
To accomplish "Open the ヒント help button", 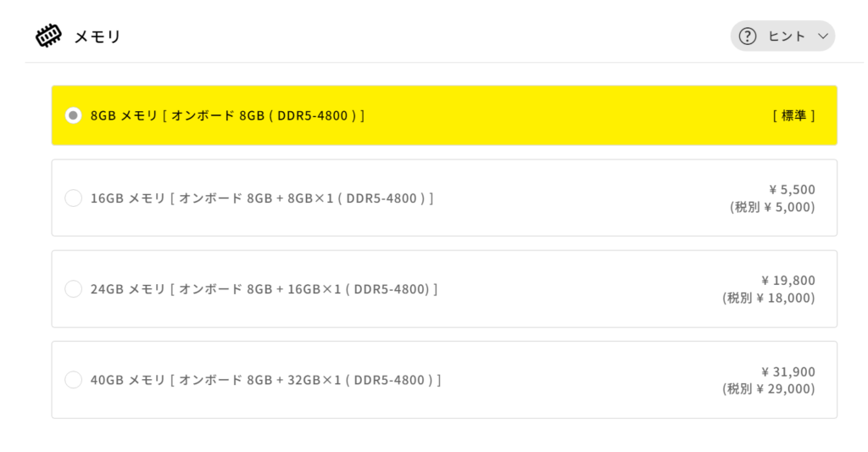I will [782, 36].
